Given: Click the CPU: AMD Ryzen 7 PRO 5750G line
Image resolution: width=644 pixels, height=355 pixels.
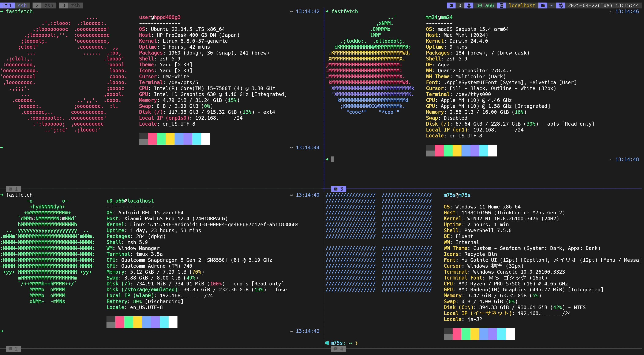Looking at the screenshot, I should (x=506, y=284).
